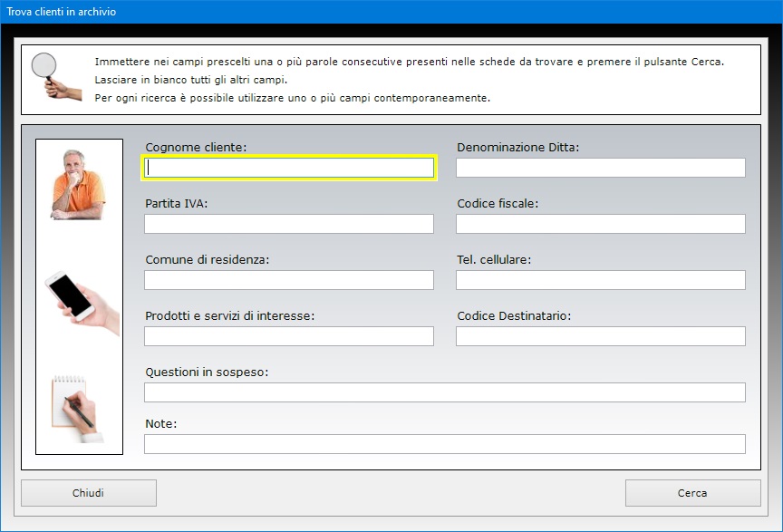Focus the Questioni in sospeso field
The image size is (783, 532).
[445, 392]
